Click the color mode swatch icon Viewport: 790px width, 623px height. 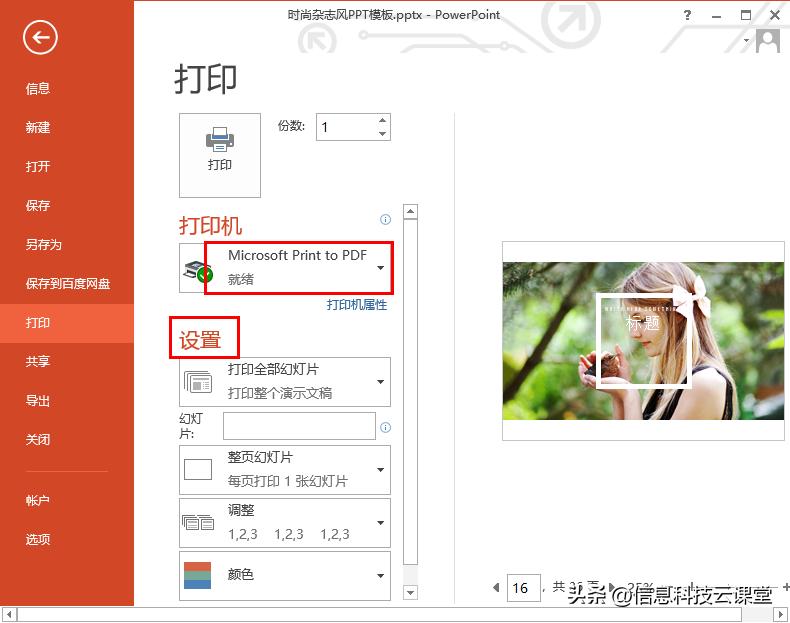[198, 576]
